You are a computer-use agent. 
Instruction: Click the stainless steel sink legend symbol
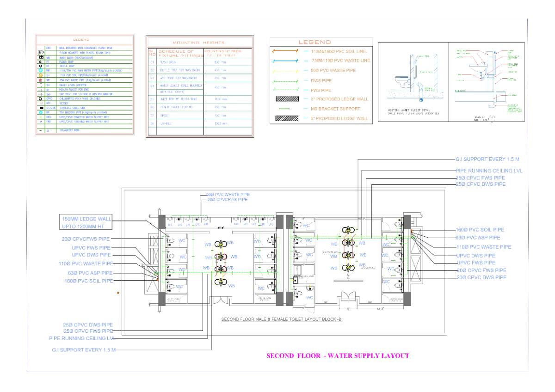(x=41, y=107)
